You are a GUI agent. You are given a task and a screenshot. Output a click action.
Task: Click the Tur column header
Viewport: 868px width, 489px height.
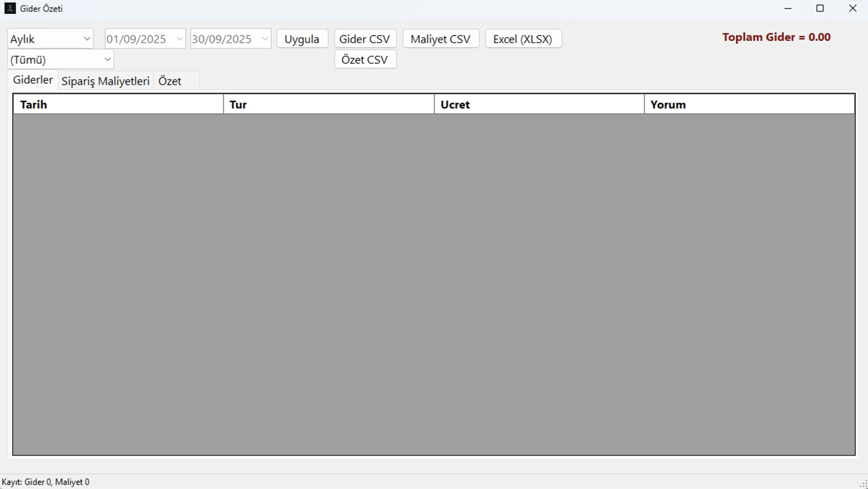click(329, 105)
